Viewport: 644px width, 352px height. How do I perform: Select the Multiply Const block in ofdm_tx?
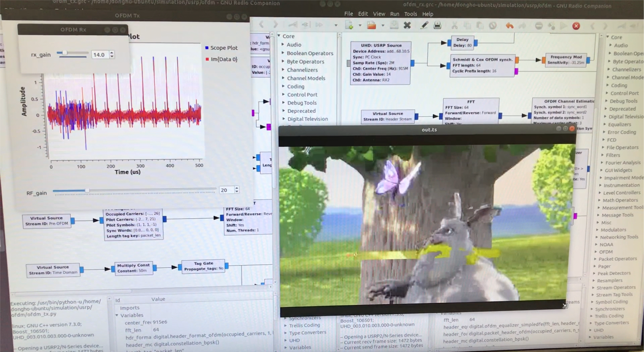point(134,268)
